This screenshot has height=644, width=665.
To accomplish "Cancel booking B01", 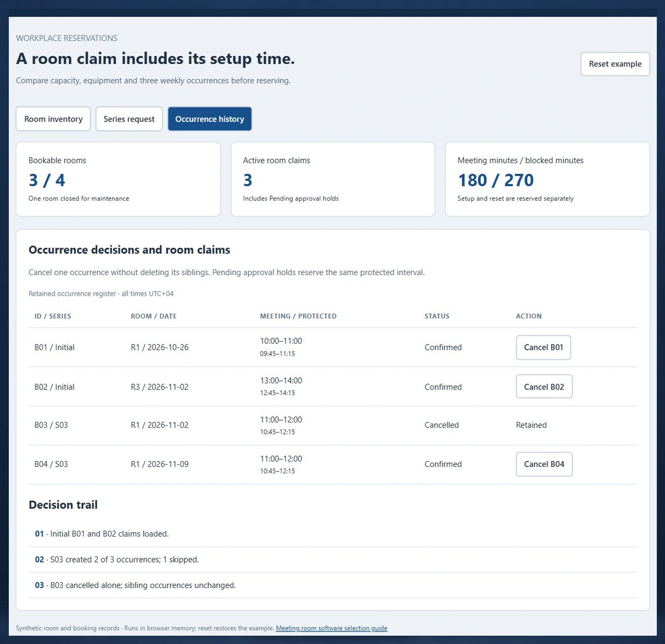I will click(543, 347).
